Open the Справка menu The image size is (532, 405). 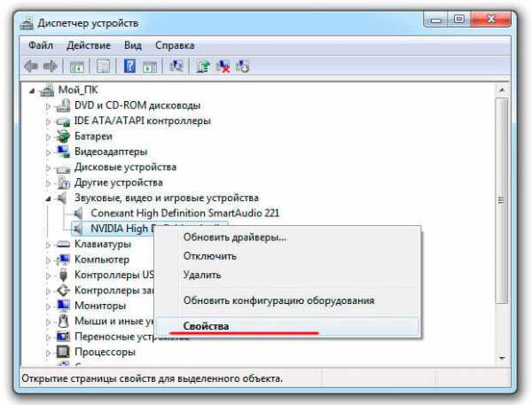175,44
